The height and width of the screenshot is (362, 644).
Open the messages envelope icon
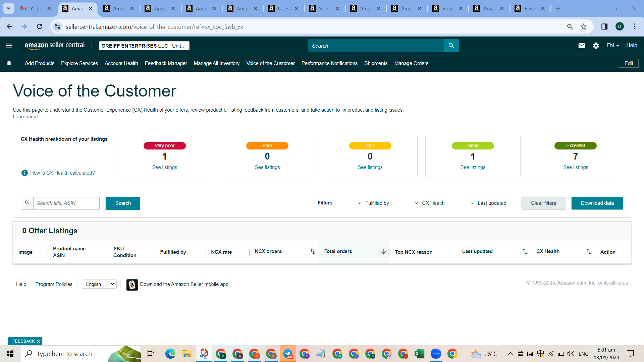[582, 46]
